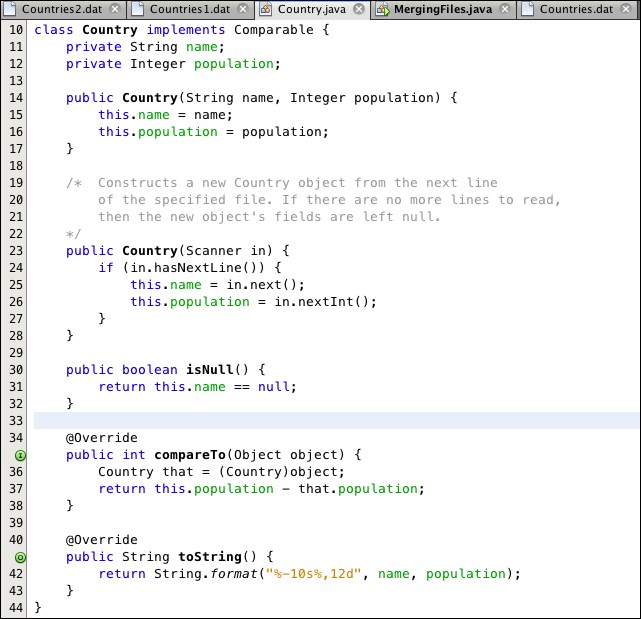Open the MergingFiles.java tab
Screen dimensions: 641x619
tap(444, 10)
